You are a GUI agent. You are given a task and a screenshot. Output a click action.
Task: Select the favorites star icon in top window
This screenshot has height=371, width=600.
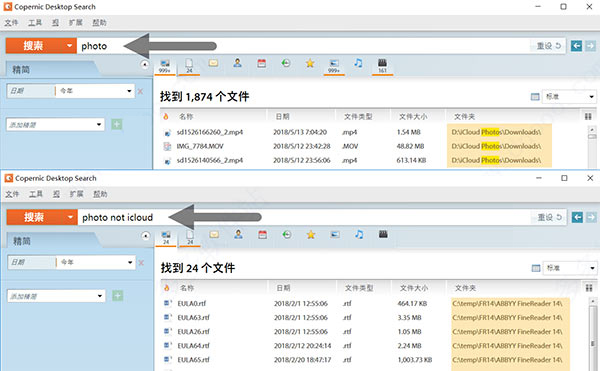(x=310, y=63)
